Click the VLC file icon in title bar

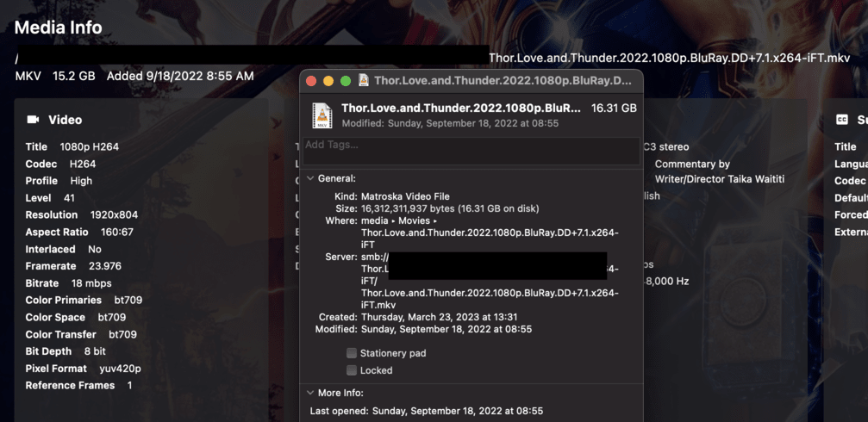coord(364,80)
